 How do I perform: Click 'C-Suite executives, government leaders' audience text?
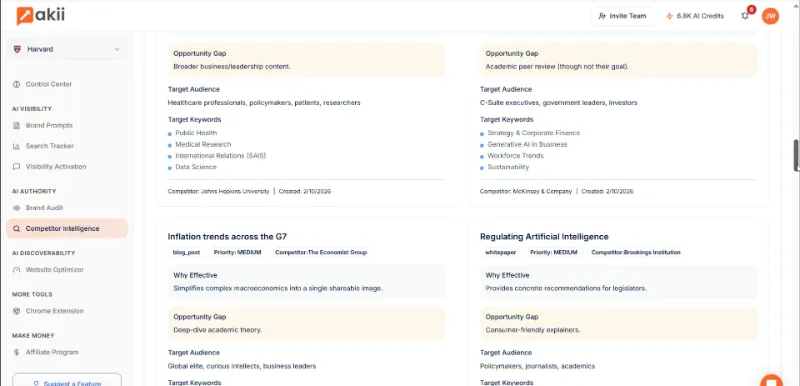tap(559, 102)
